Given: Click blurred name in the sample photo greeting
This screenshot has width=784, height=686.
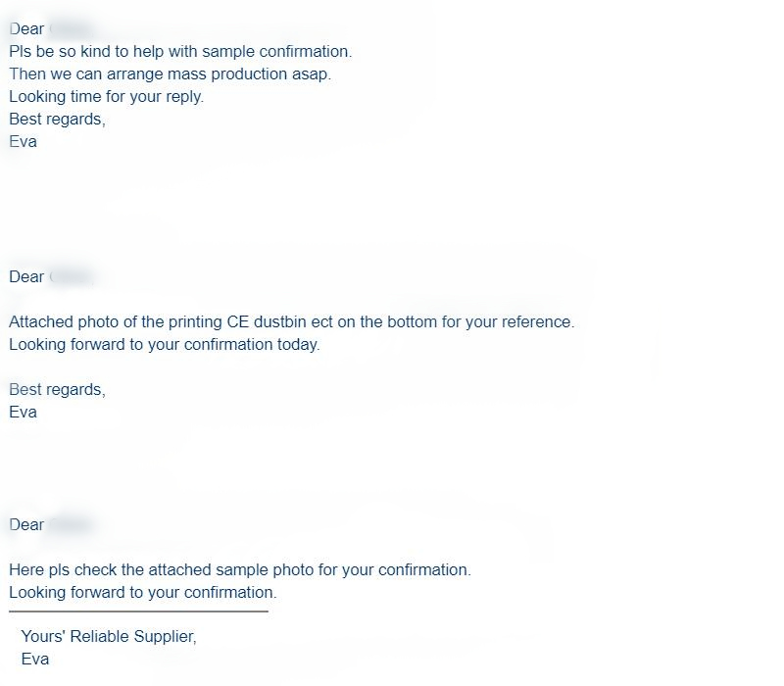Looking at the screenshot, I should (x=72, y=524).
